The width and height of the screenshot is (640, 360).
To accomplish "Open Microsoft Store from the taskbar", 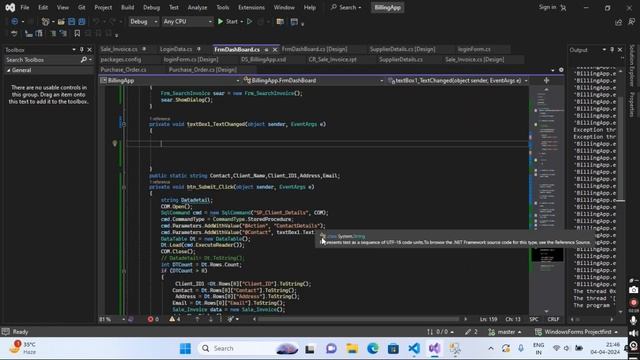I will pos(393,348).
